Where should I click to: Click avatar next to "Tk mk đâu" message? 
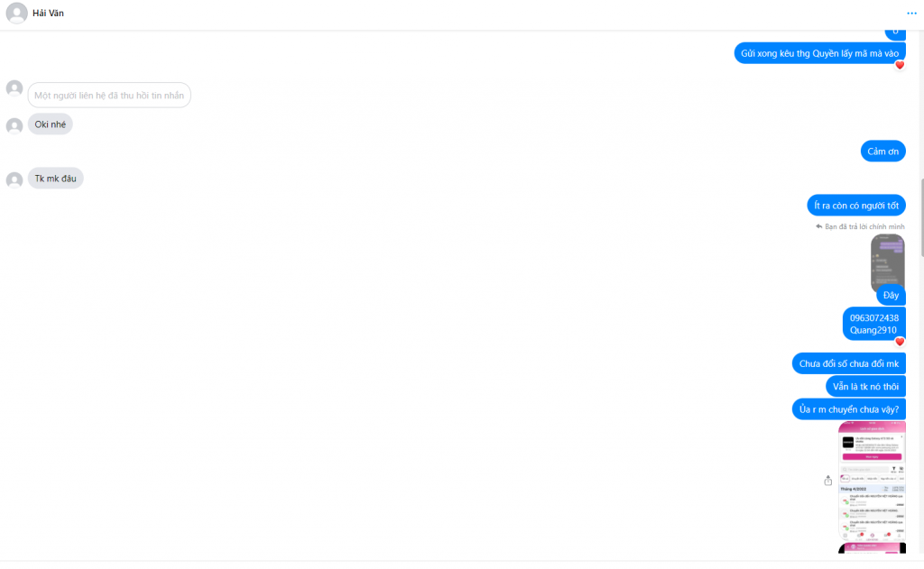14,179
